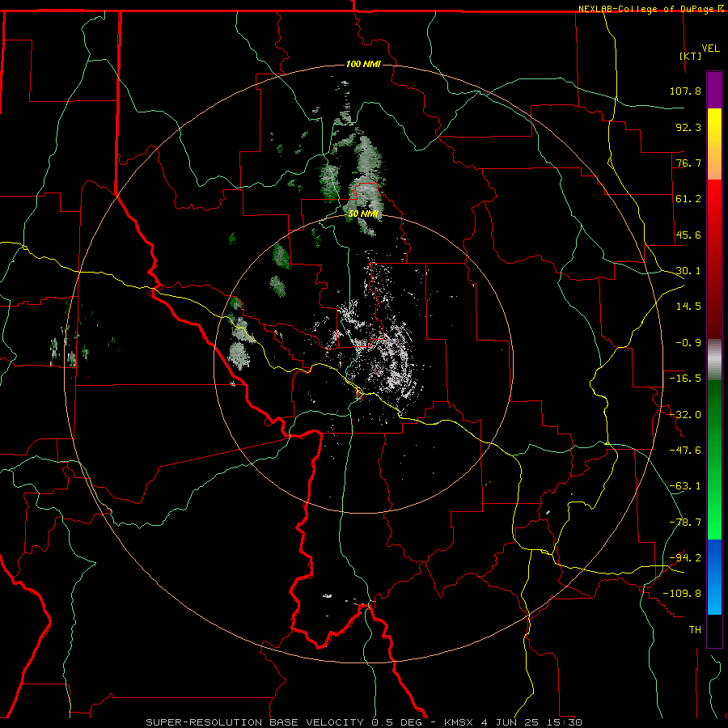Click the -47.6 scale value
The width and height of the screenshot is (728, 728).
(x=685, y=451)
